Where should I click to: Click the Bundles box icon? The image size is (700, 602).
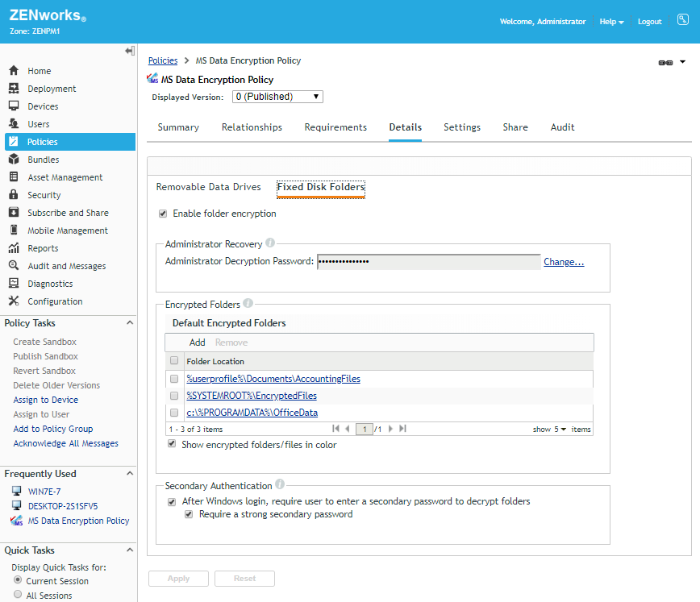[14, 159]
